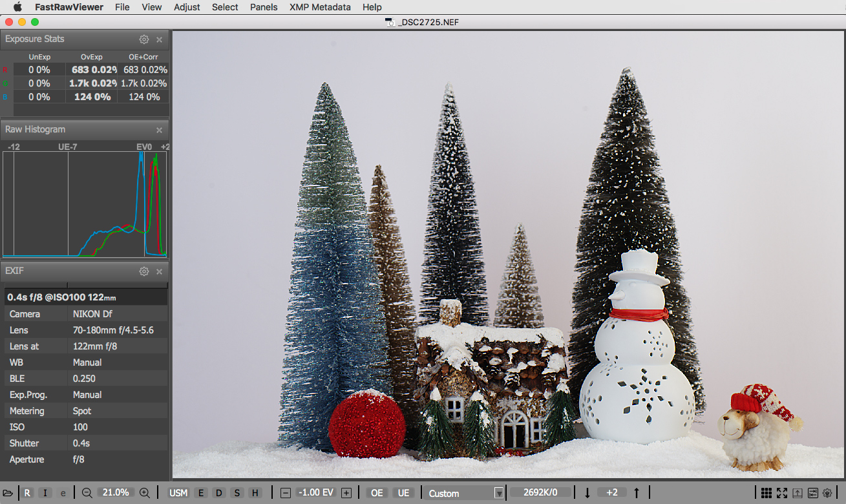Screen dimensions: 846x504
Task: Click the 21.0% zoom level field
Action: pos(116,493)
